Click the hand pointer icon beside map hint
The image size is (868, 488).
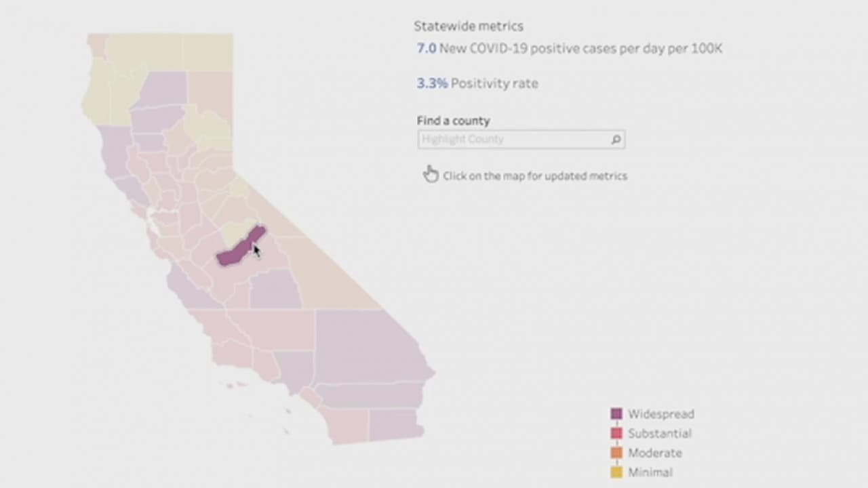(431, 175)
